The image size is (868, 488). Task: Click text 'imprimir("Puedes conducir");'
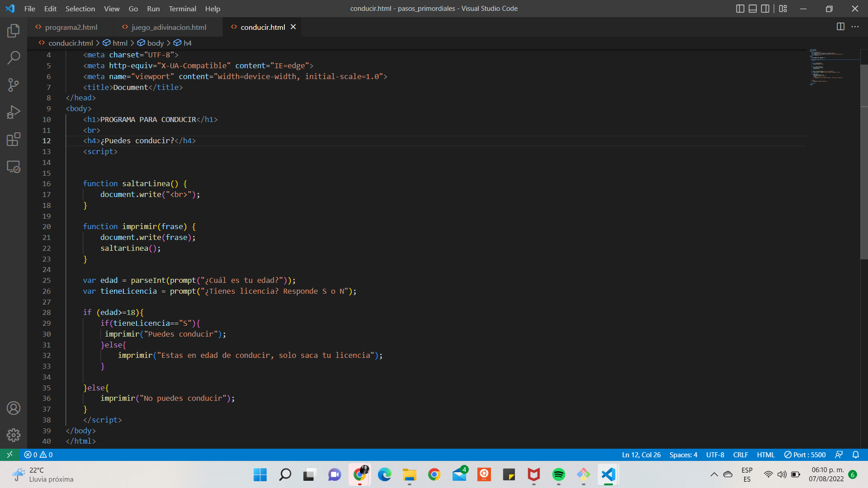165,334
